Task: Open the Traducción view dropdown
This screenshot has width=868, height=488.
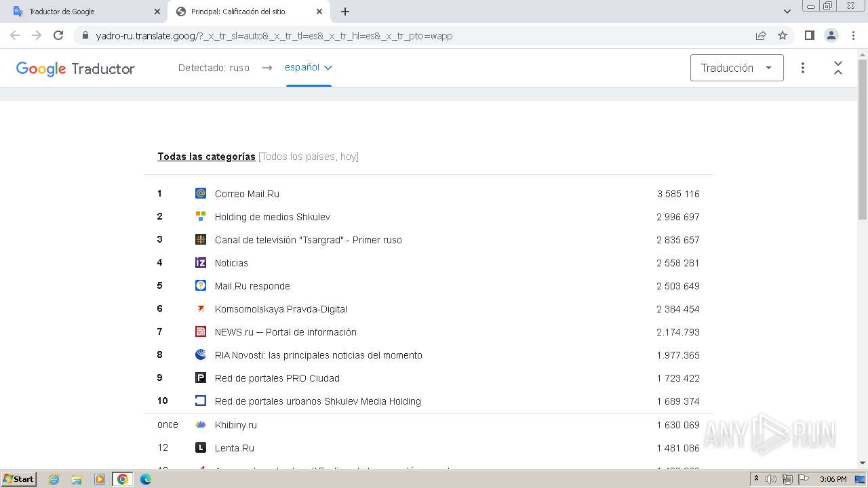Action: [x=737, y=68]
